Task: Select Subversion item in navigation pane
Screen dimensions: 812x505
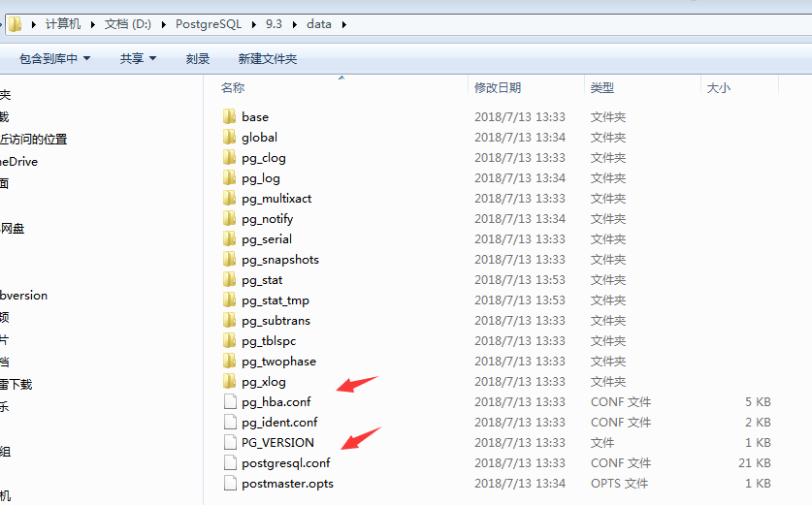Action: (x=24, y=296)
